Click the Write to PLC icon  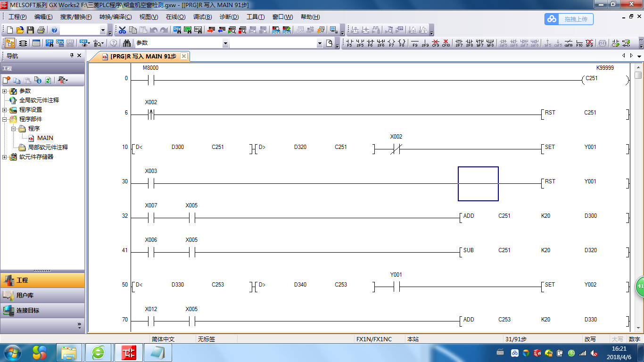[210, 30]
